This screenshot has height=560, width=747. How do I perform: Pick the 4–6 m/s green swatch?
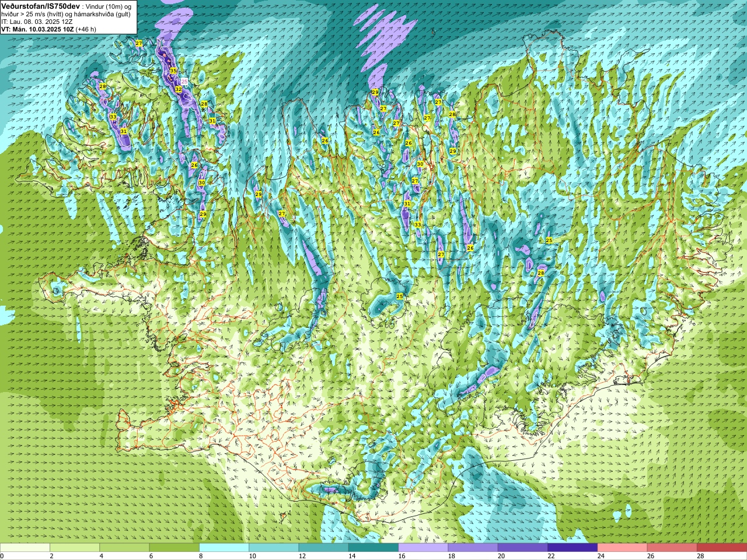(x=124, y=548)
